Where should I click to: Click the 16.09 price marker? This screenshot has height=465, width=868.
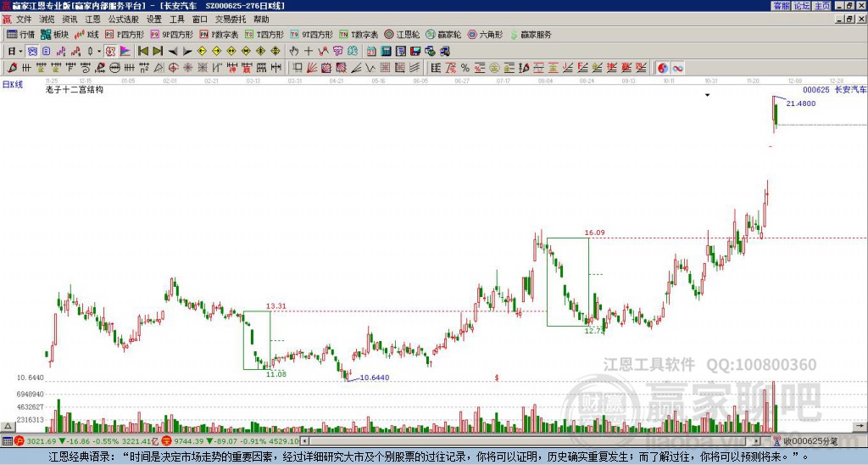594,232
